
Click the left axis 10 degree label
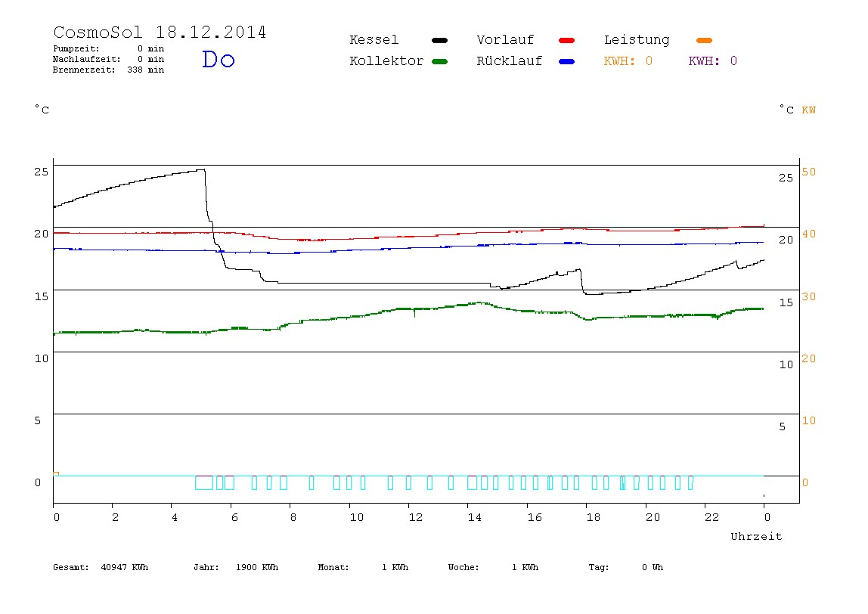41,358
